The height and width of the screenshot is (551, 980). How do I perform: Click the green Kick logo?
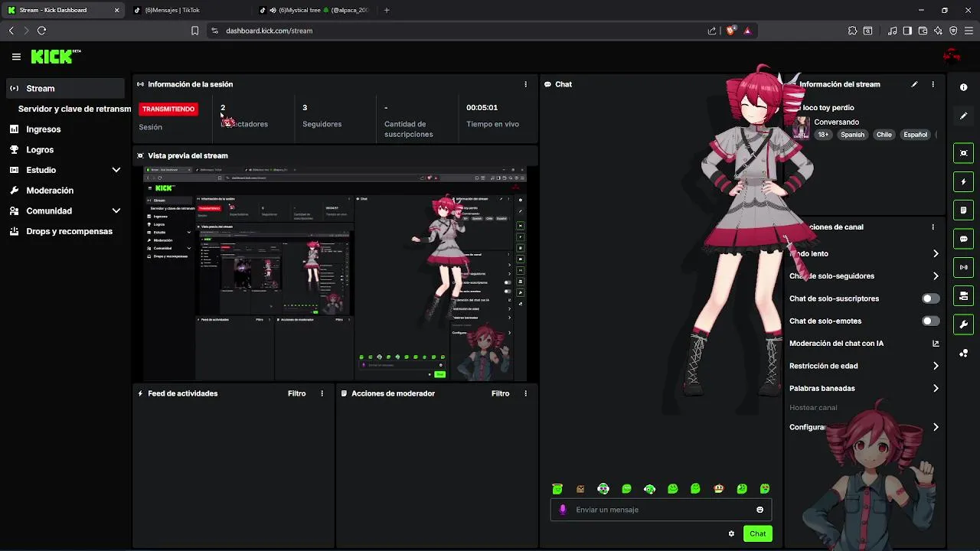coord(52,57)
